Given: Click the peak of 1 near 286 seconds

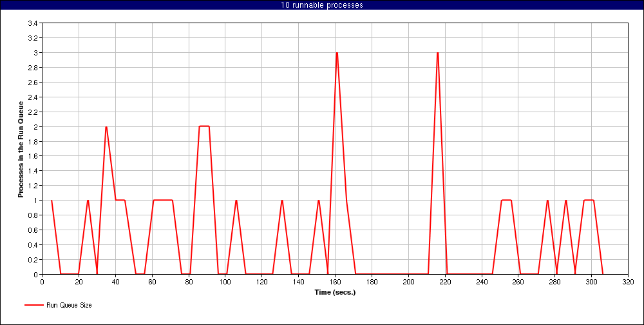Looking at the screenshot, I should click(565, 201).
